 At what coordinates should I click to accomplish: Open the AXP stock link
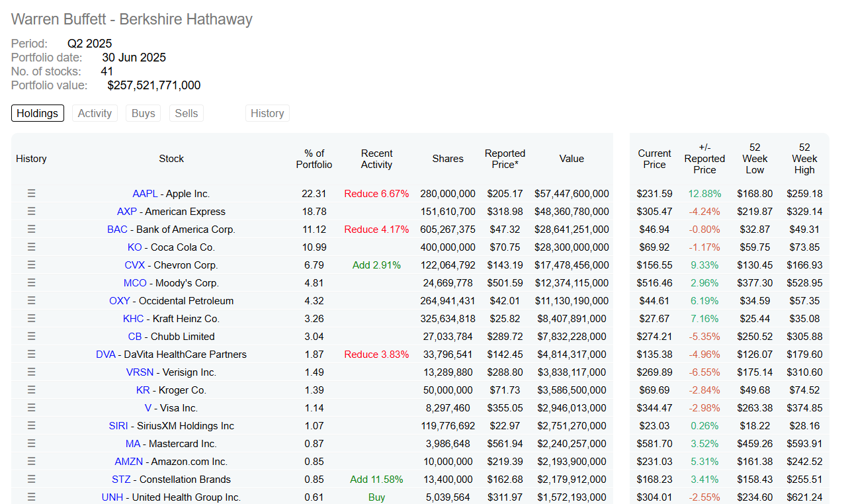tap(127, 212)
